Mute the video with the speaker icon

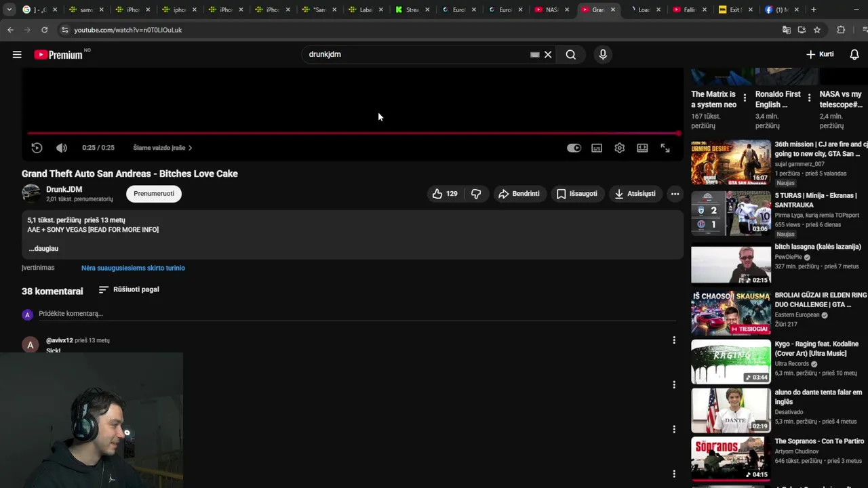tap(62, 148)
